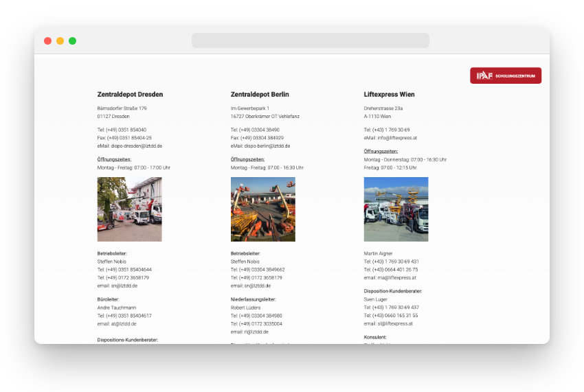584x392 pixels.
Task: Click Öffnungszeiten label under Berlin
Action: coord(247,159)
